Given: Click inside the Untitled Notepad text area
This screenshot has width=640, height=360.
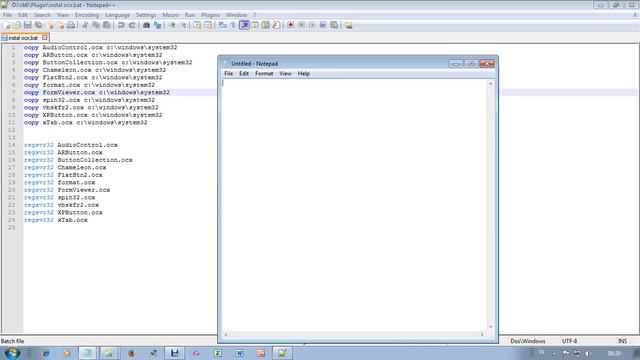Looking at the screenshot, I should pyautogui.click(x=354, y=205).
